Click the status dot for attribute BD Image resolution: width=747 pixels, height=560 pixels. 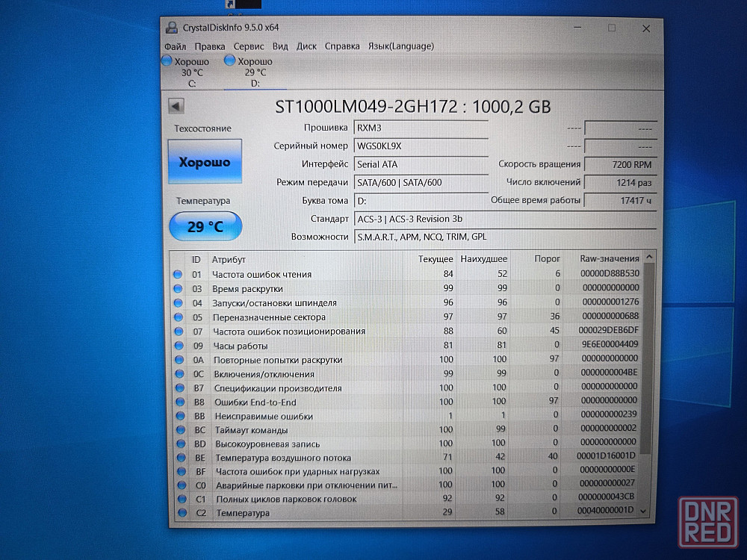[x=181, y=444]
